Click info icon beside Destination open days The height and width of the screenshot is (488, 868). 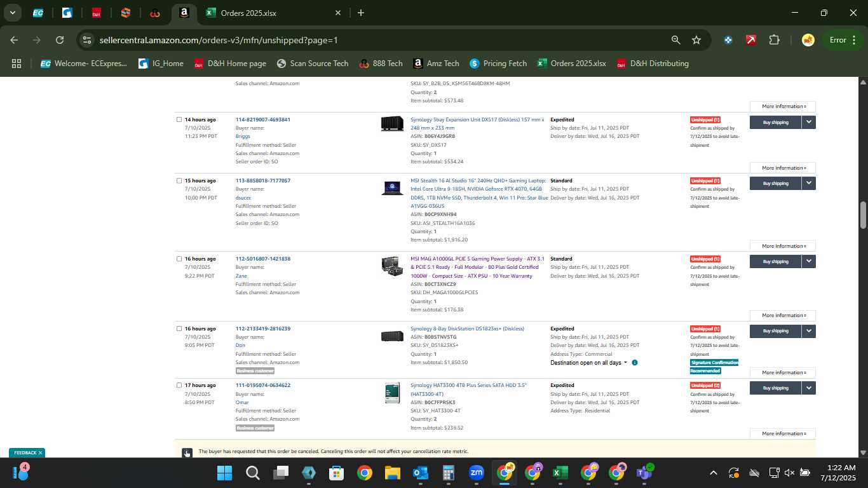pyautogui.click(x=634, y=362)
